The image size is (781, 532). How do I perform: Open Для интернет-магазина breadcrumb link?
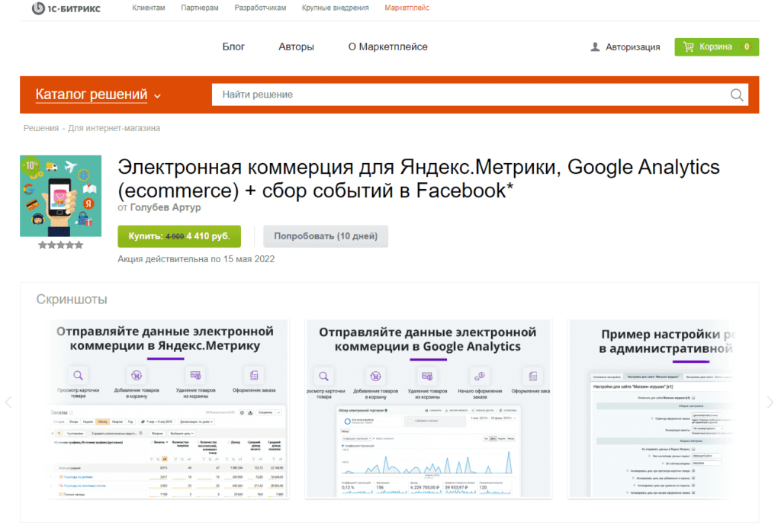click(114, 128)
